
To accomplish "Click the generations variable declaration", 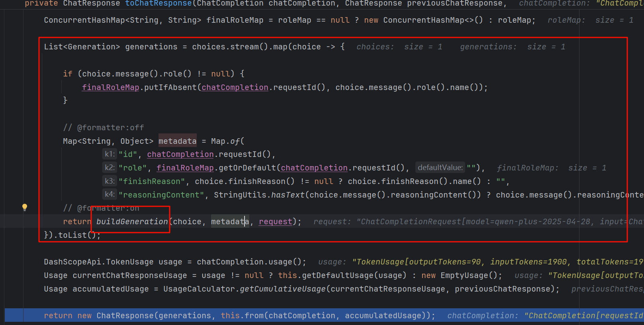I will [151, 47].
